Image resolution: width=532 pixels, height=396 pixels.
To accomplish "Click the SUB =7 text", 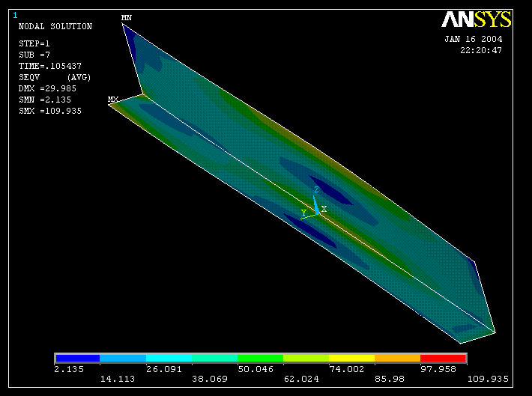I will (34, 55).
